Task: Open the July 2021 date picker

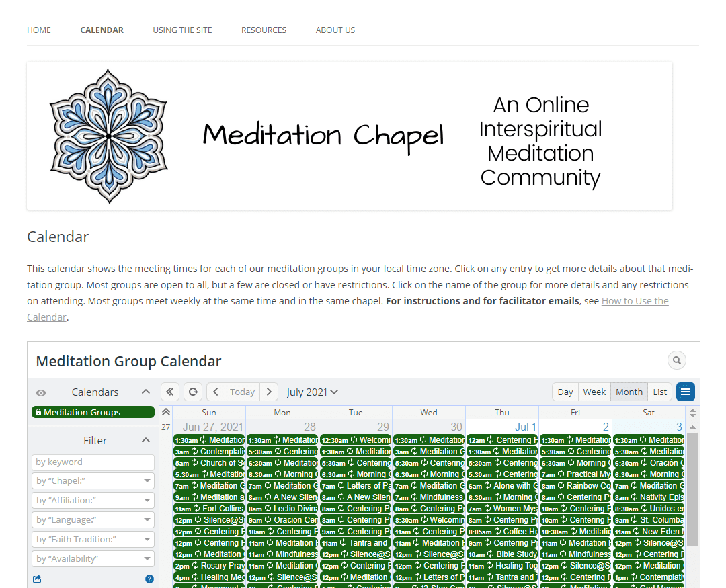Action: click(313, 392)
